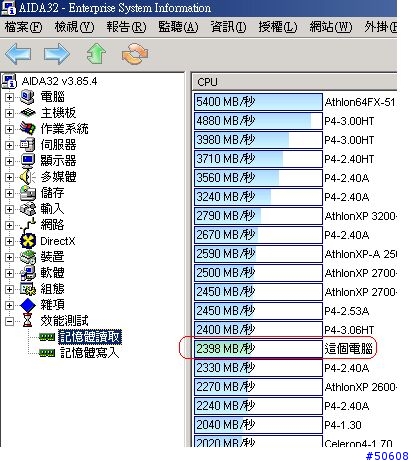Image resolution: width=411 pixels, height=464 pixels.
Task: Click the 2270 MB/秒 AthlonXP 2600 row
Action: click(295, 387)
